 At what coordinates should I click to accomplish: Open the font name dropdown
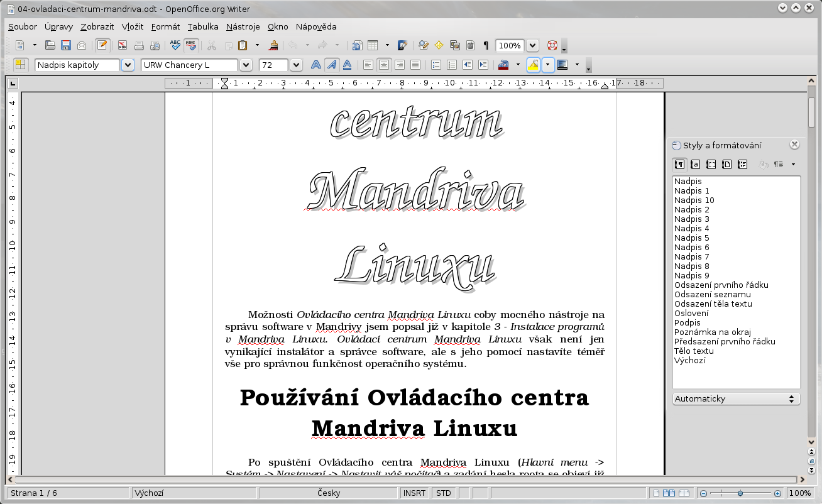[x=246, y=65]
